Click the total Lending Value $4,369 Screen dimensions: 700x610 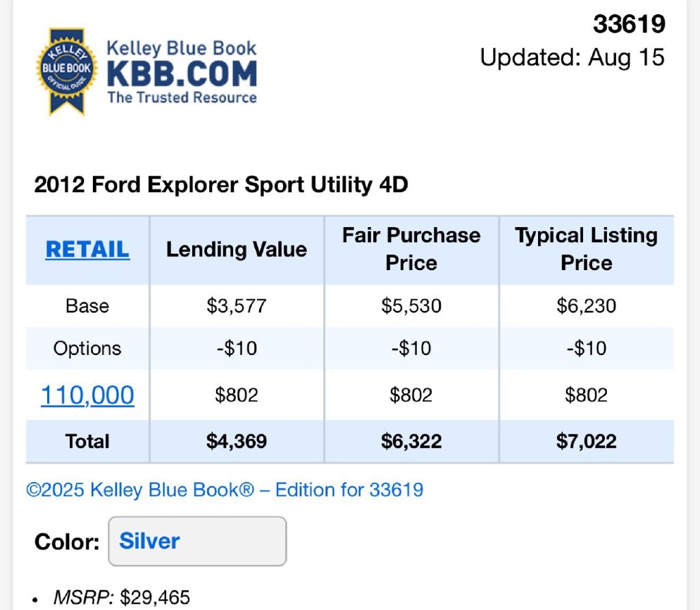tap(237, 441)
